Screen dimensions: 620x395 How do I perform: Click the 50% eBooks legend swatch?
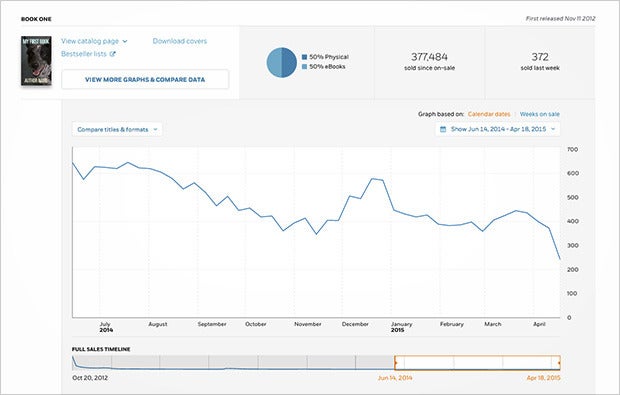(304, 67)
